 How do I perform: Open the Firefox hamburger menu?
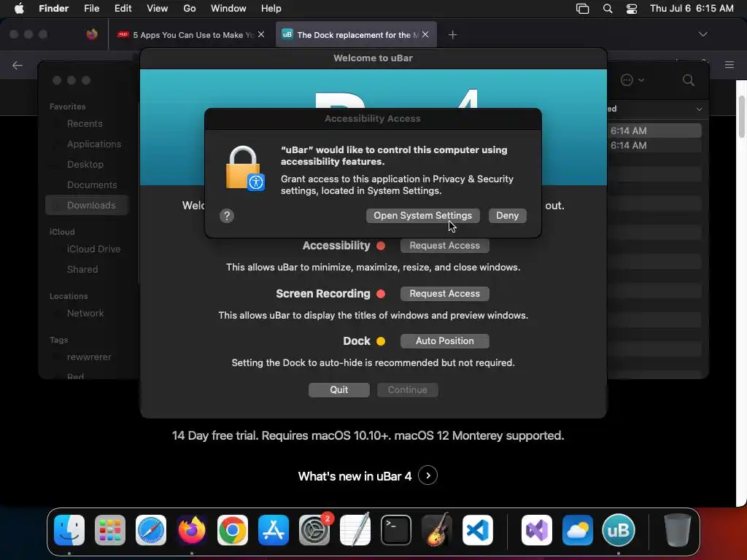point(729,64)
